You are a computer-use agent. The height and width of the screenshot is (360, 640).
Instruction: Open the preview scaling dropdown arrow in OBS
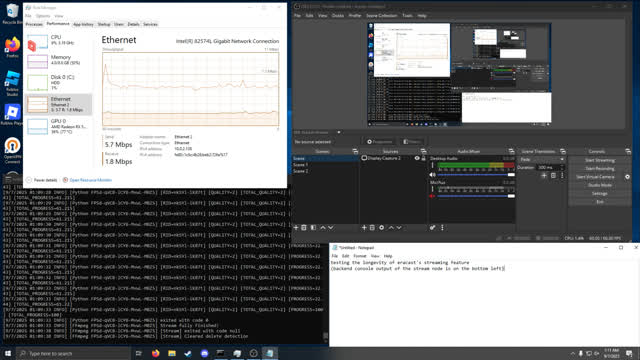pos(339,132)
